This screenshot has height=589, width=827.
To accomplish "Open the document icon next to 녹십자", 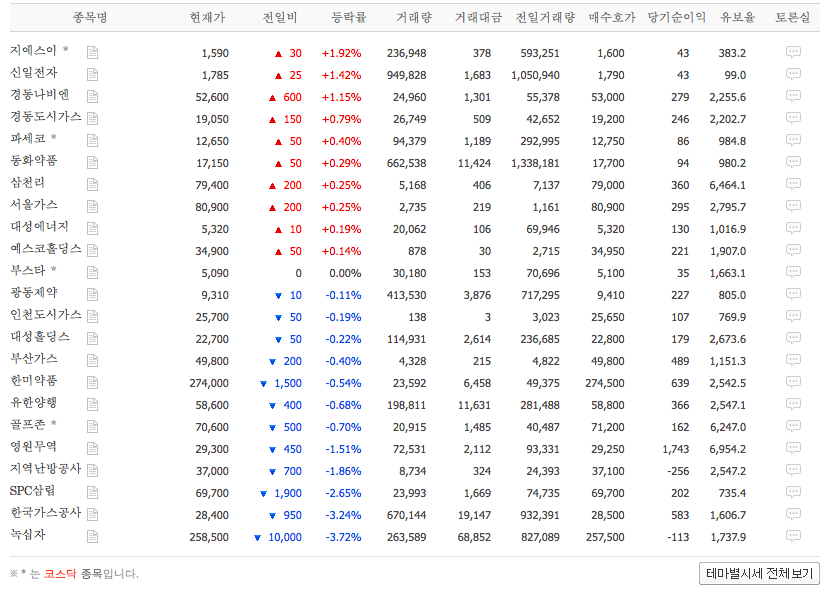I will click(92, 537).
